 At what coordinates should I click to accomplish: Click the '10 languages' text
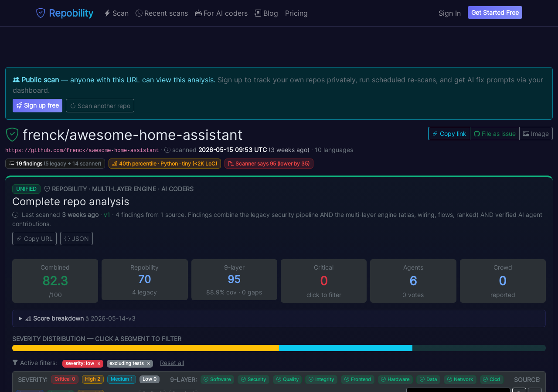(x=334, y=150)
